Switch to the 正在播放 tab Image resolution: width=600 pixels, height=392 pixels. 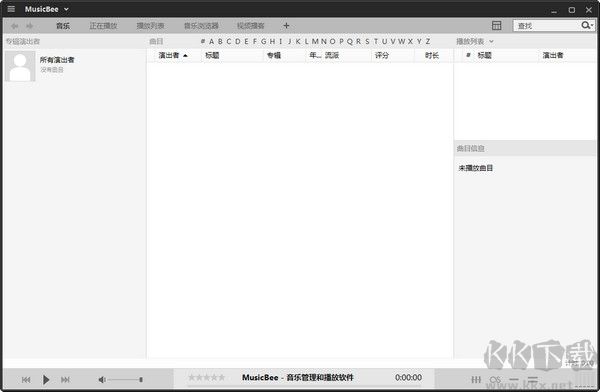pyautogui.click(x=103, y=26)
